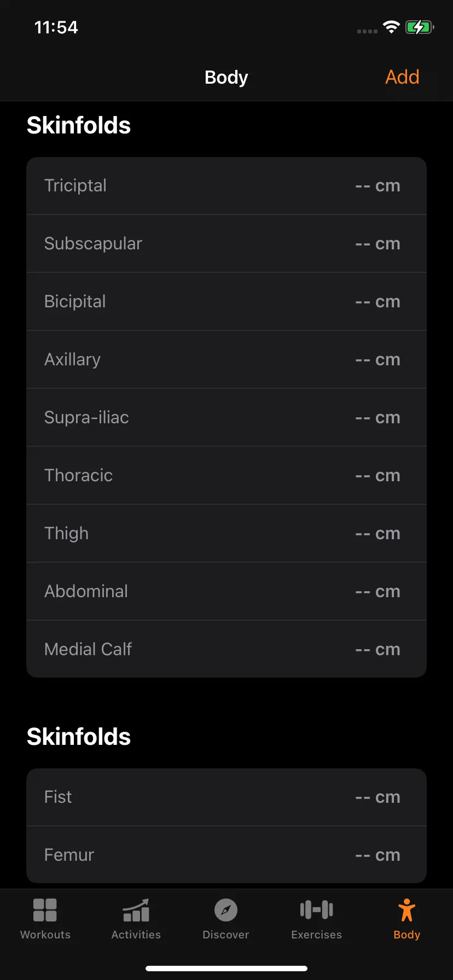The height and width of the screenshot is (980, 453).
Task: Open the Workouts grid icon
Action: (x=45, y=910)
